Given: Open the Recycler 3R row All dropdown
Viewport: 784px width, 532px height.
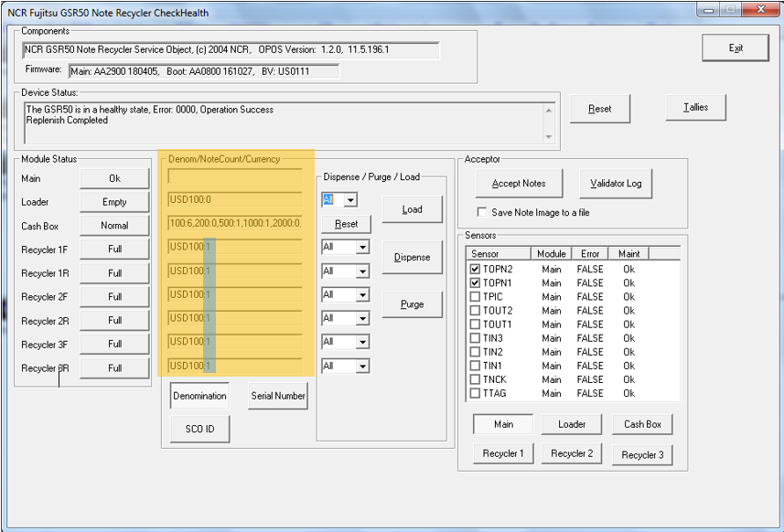Looking at the screenshot, I should coord(362,367).
